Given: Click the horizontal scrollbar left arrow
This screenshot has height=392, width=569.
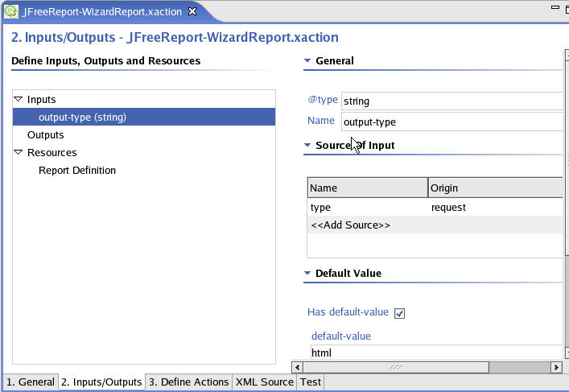Looking at the screenshot, I should 297,367.
